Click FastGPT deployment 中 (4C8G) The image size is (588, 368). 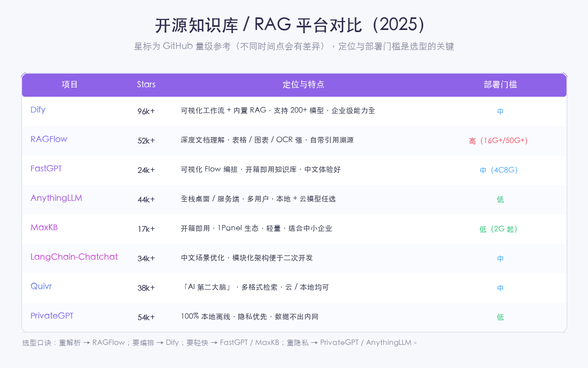click(x=499, y=170)
